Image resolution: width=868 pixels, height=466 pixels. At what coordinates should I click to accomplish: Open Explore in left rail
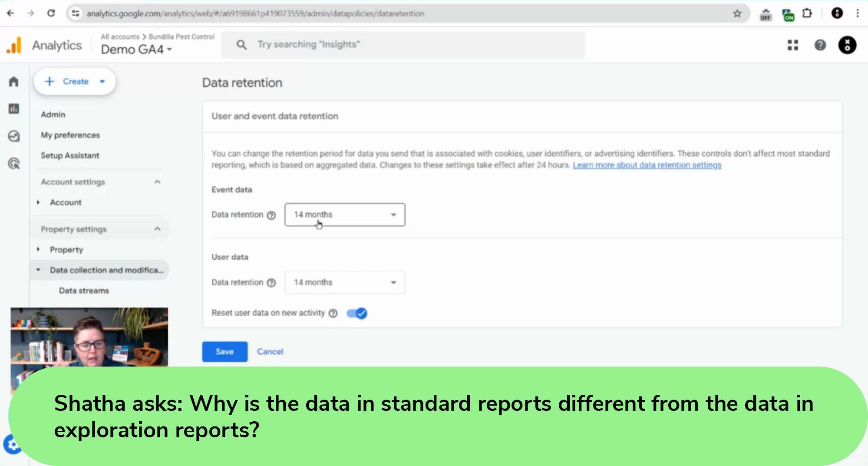[x=14, y=136]
